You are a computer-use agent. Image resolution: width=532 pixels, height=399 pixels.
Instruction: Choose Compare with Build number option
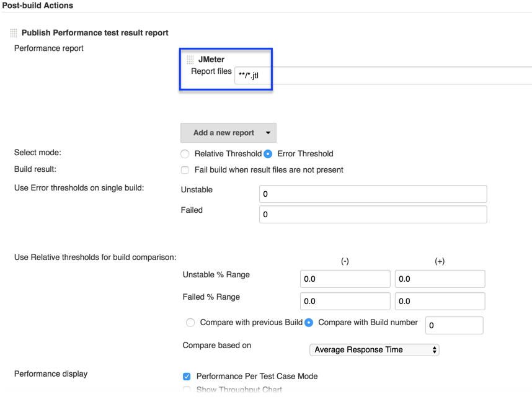(309, 323)
